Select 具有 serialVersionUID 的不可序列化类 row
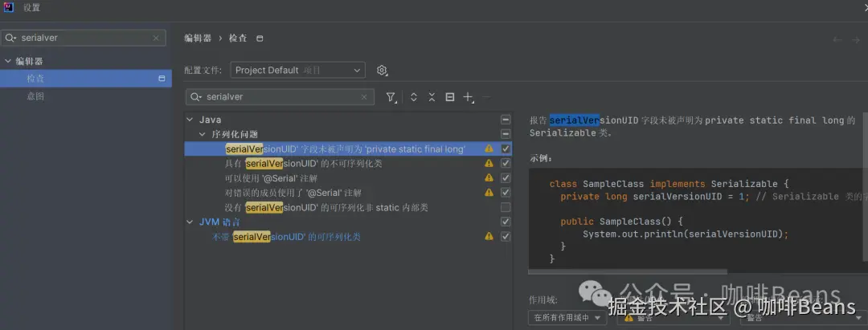 [348, 164]
